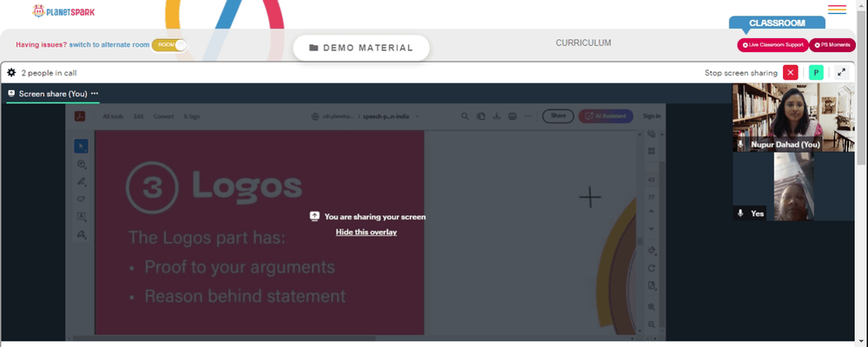Click the current page number 43 field
Image resolution: width=868 pixels, height=347 pixels.
[651, 180]
